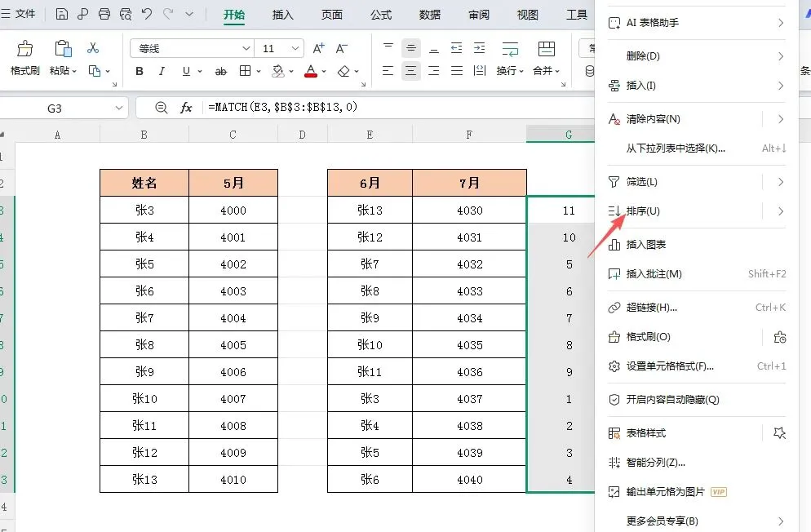Click the Borders icon

(x=245, y=71)
